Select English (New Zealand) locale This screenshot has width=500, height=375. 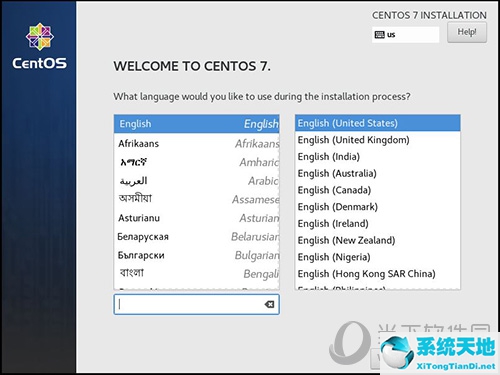coord(378,240)
